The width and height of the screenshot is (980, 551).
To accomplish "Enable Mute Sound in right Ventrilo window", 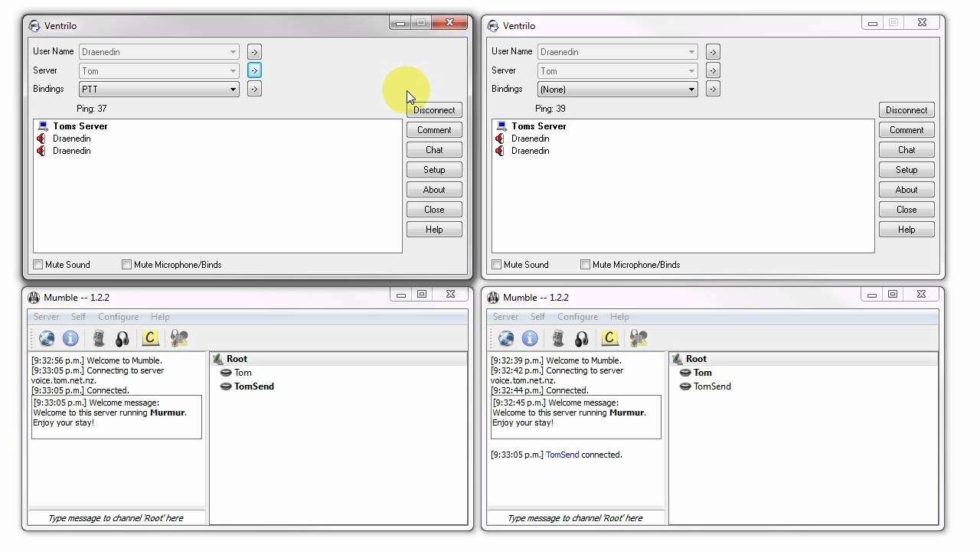I will tap(496, 265).
